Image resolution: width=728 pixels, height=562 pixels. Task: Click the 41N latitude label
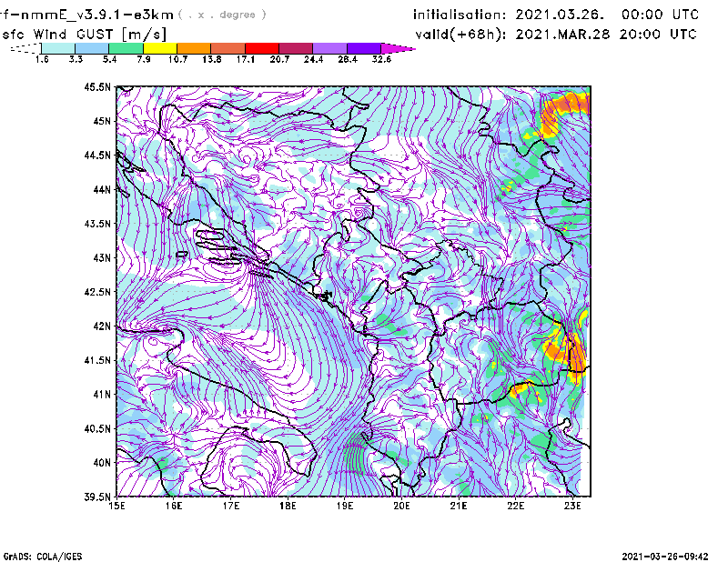tap(102, 395)
